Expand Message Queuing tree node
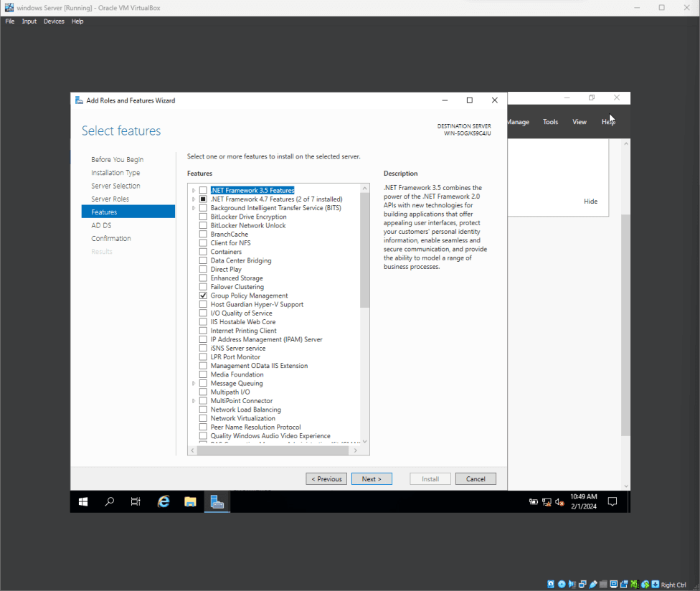The width and height of the screenshot is (700, 591). tap(194, 384)
